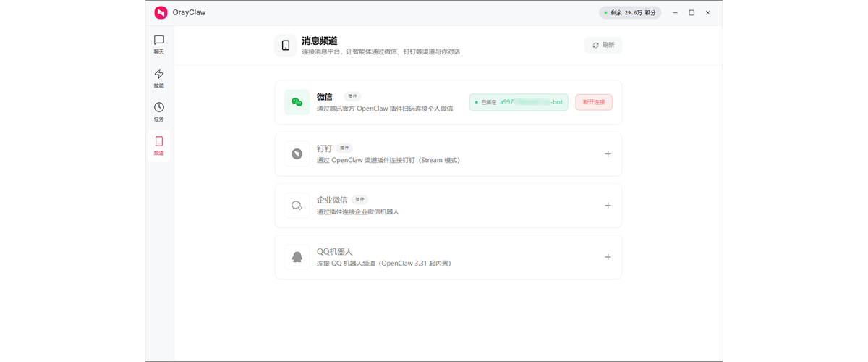
Task: Maximize the OrayClaw window
Action: [692, 12]
